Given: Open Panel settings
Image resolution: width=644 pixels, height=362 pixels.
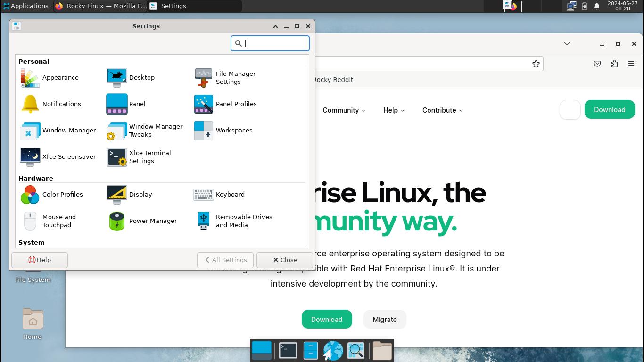Looking at the screenshot, I should pos(126,104).
